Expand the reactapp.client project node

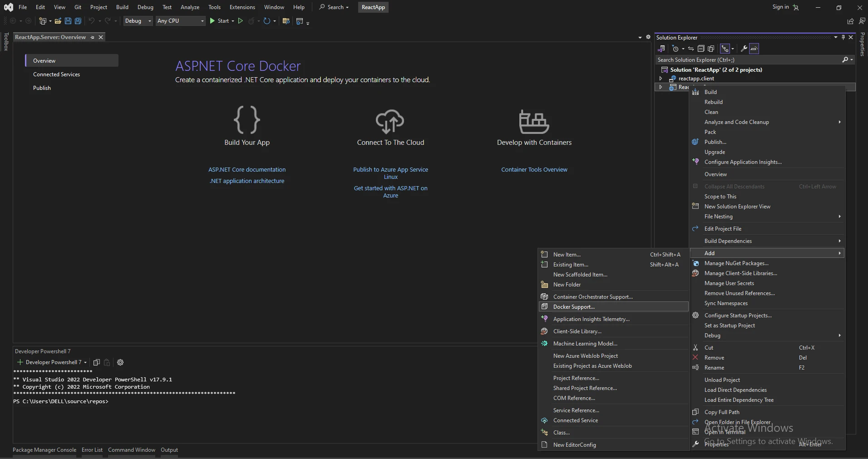coord(661,79)
